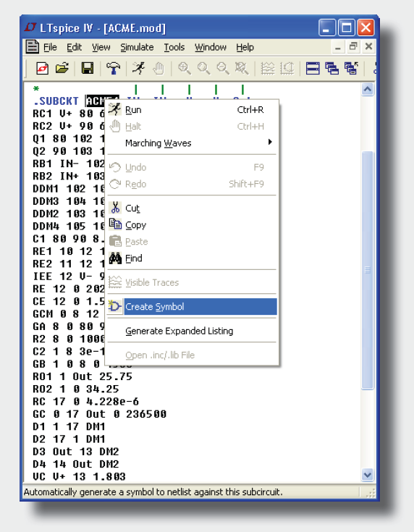The image size is (414, 532).
Task: Open Control Panel via hammer icon
Action: (114, 69)
